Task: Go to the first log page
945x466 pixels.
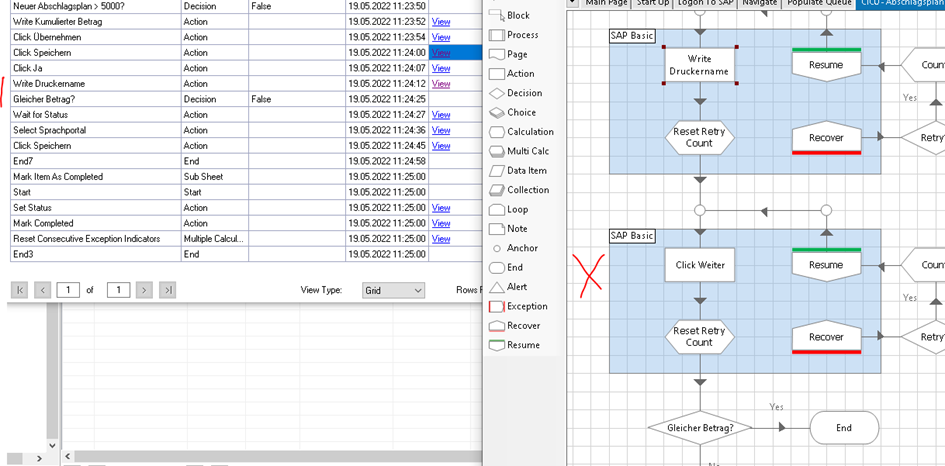Action: coord(19,290)
